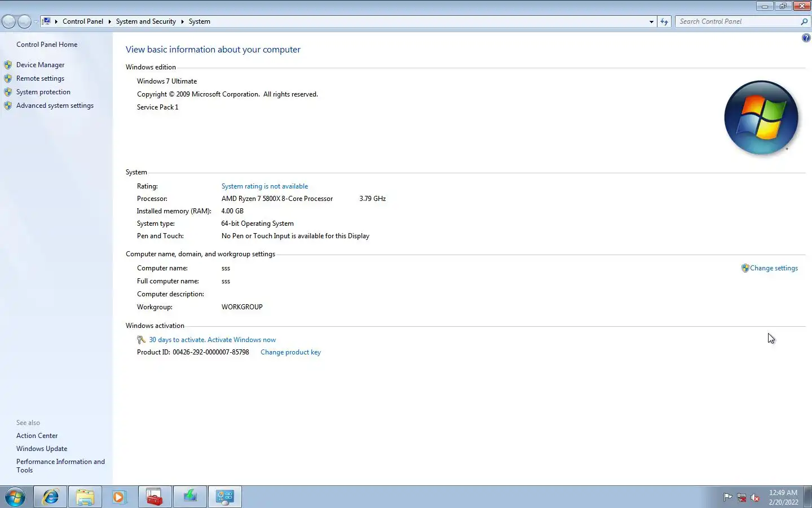This screenshot has height=508, width=812.
Task: Open red toolbox app on taskbar
Action: coord(155,497)
